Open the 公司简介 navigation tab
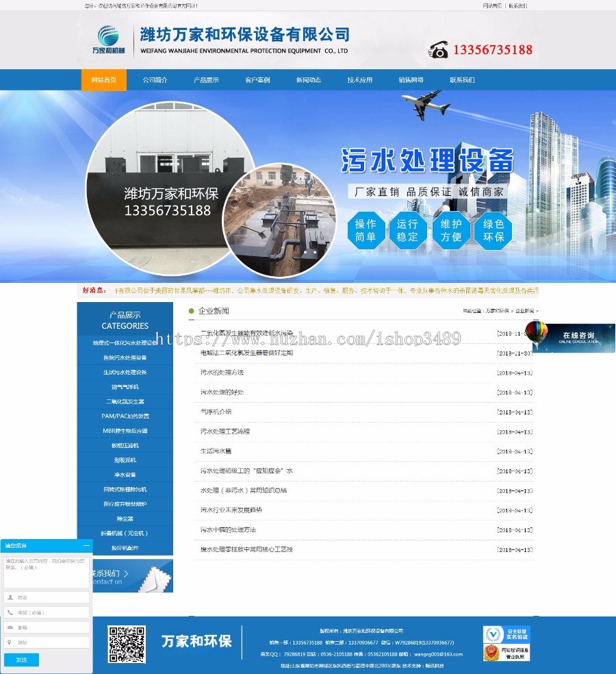The width and height of the screenshot is (616, 674). pyautogui.click(x=155, y=80)
